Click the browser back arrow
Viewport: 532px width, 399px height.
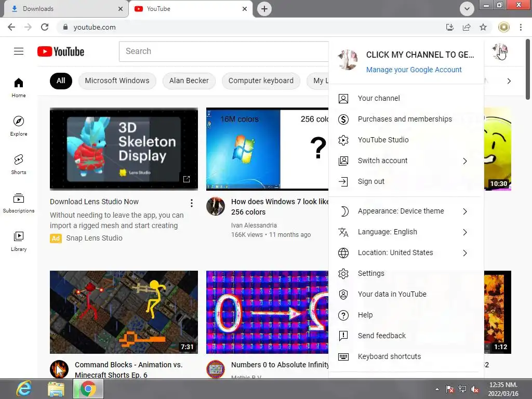click(x=11, y=27)
